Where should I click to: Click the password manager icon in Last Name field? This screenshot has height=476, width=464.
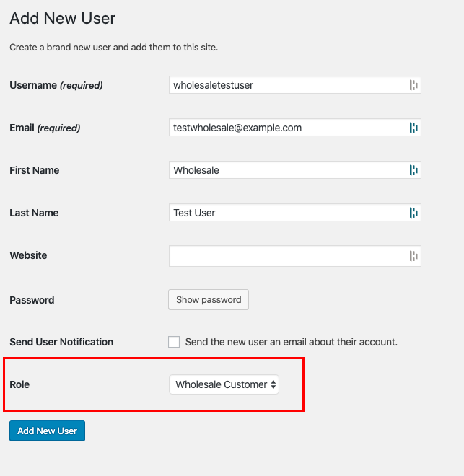coord(413,213)
